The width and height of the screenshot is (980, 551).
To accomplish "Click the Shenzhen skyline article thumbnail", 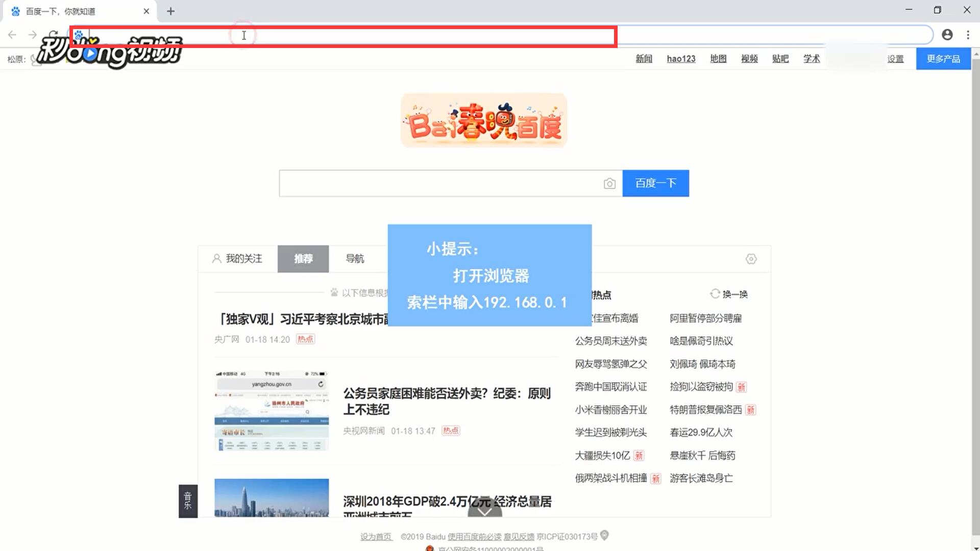I will 272,497.
